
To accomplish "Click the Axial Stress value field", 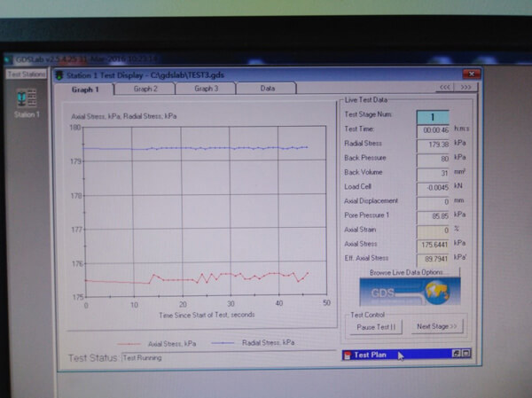I will 433,244.
